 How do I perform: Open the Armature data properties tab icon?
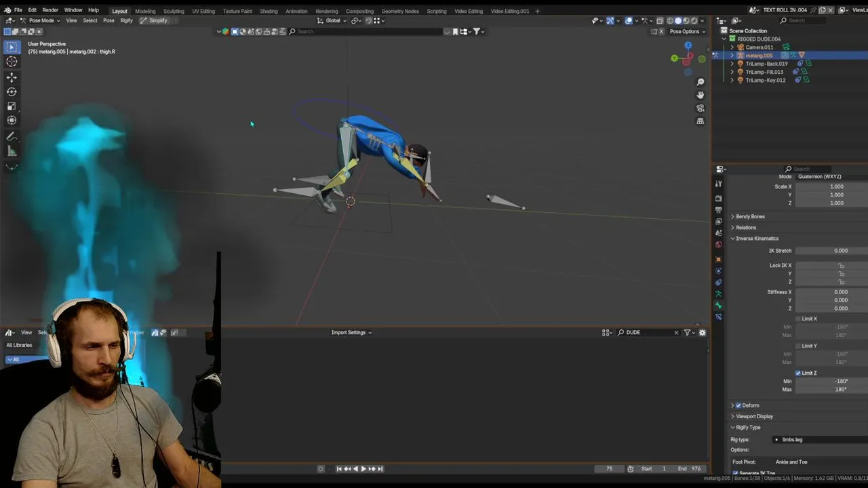pyautogui.click(x=719, y=293)
